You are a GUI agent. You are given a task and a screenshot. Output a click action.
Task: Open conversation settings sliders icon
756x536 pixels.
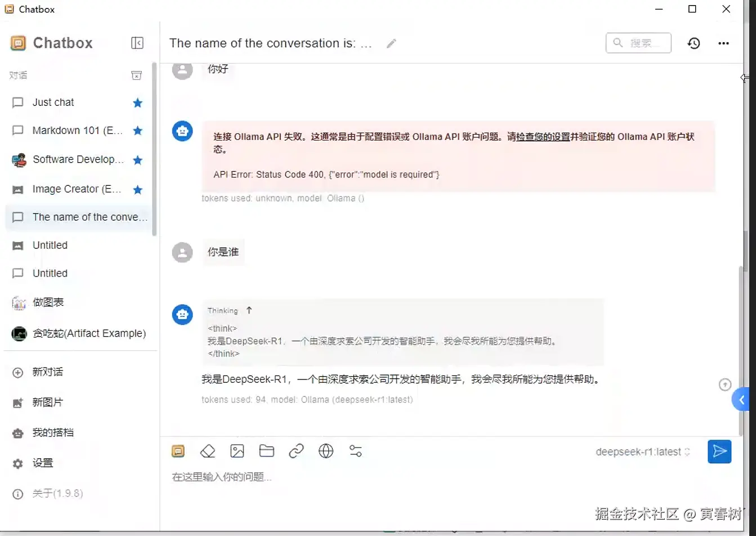coord(355,451)
